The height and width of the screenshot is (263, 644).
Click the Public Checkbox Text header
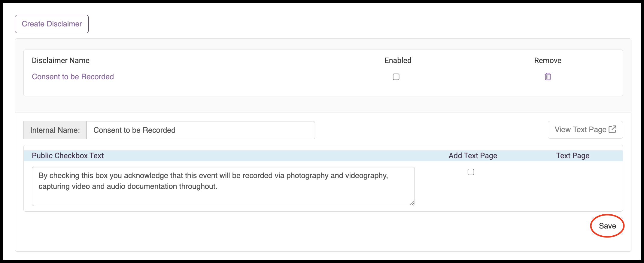pos(68,156)
